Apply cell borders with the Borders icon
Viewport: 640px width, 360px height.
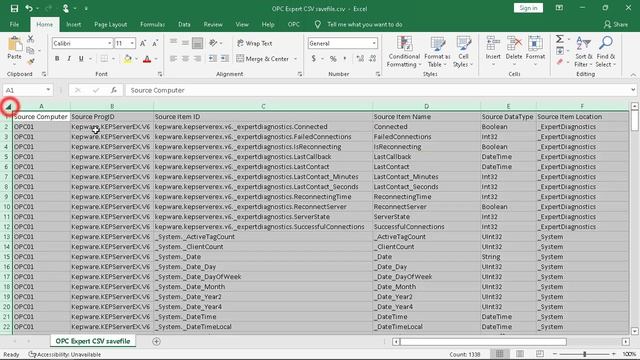[x=104, y=59]
